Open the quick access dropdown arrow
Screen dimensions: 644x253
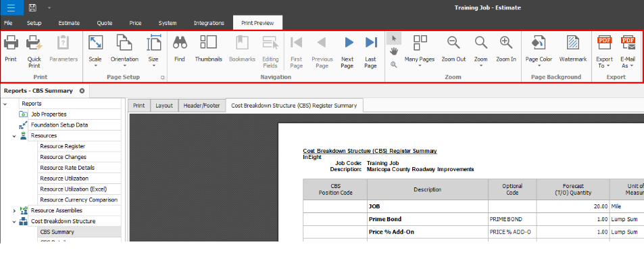[x=49, y=8]
